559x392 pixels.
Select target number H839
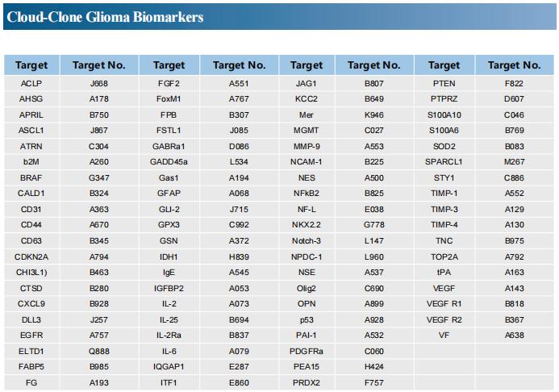click(x=239, y=256)
